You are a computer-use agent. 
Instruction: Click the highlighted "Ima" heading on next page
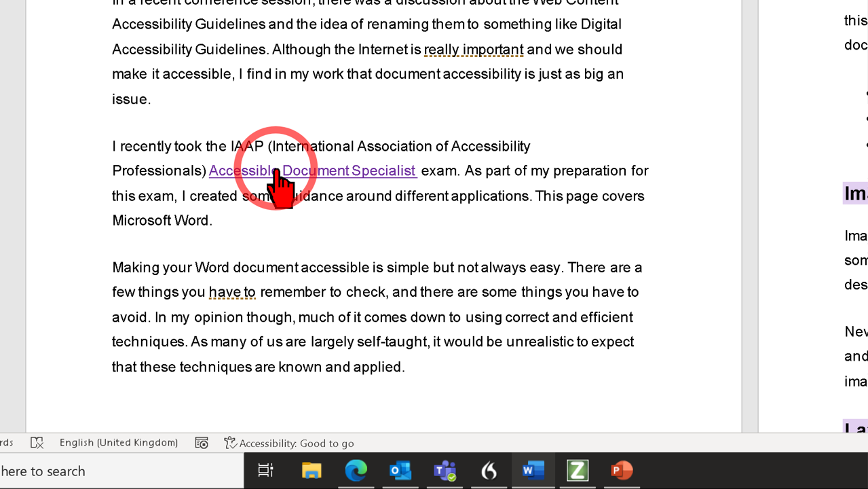coord(855,194)
